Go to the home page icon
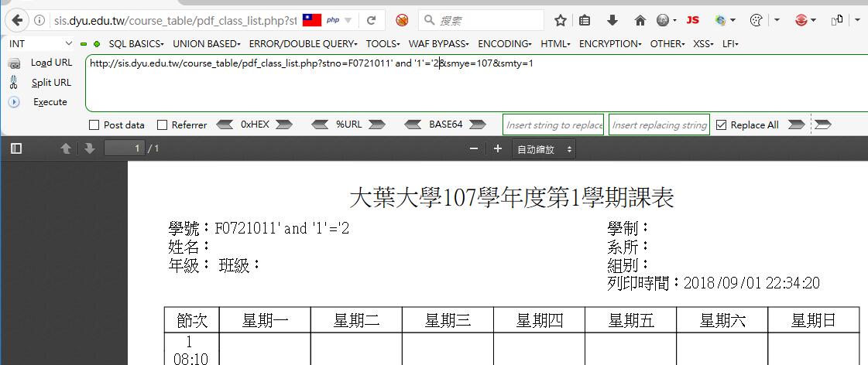 [x=640, y=20]
